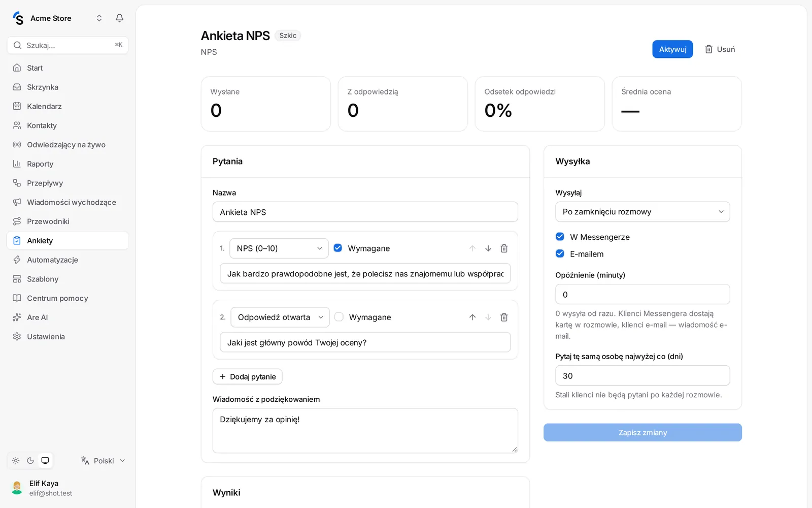Focus the Szukaj search field
This screenshot has width=812, height=508.
(67, 45)
